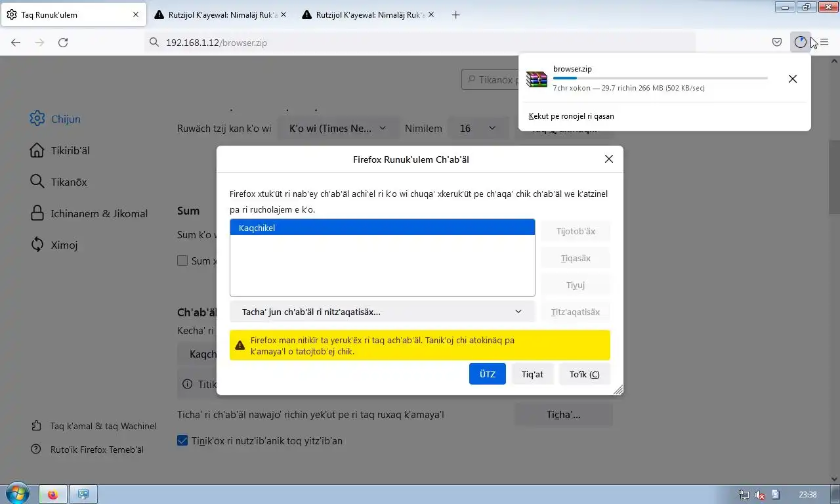Reload the current page
Screen dimensions: 840x504
click(63, 43)
